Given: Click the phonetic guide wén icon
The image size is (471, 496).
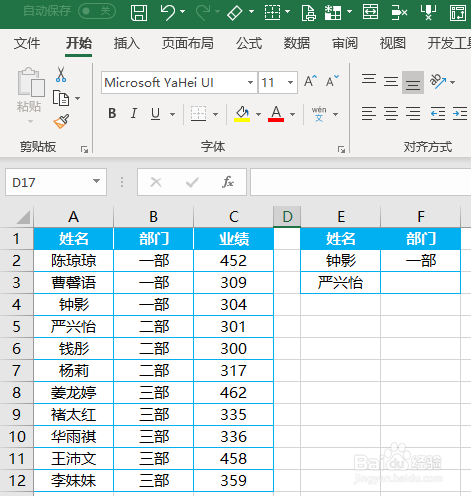Looking at the screenshot, I should click(319, 114).
